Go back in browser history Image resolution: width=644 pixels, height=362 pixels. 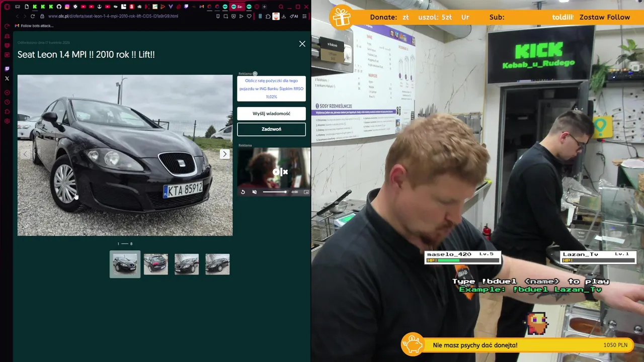[17, 16]
